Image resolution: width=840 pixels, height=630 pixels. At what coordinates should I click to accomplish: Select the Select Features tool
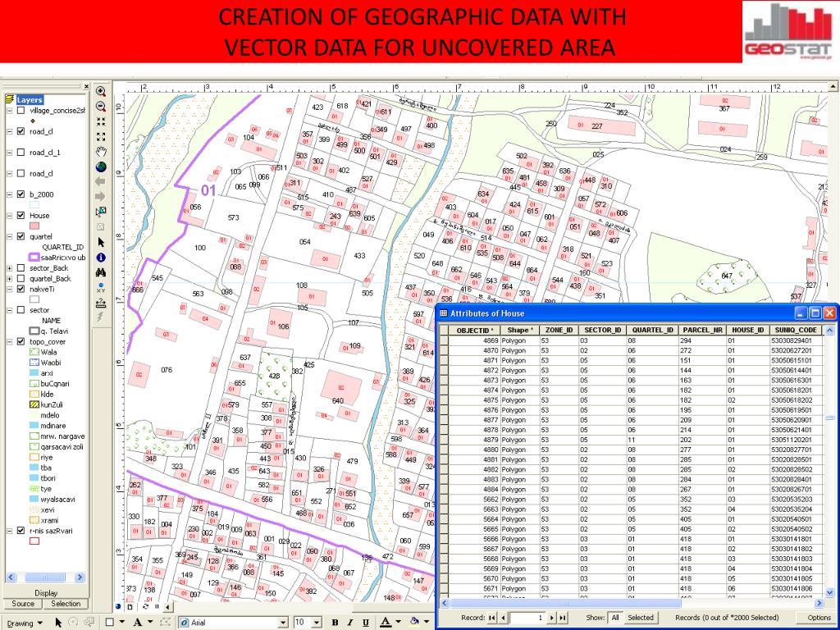pyautogui.click(x=101, y=212)
